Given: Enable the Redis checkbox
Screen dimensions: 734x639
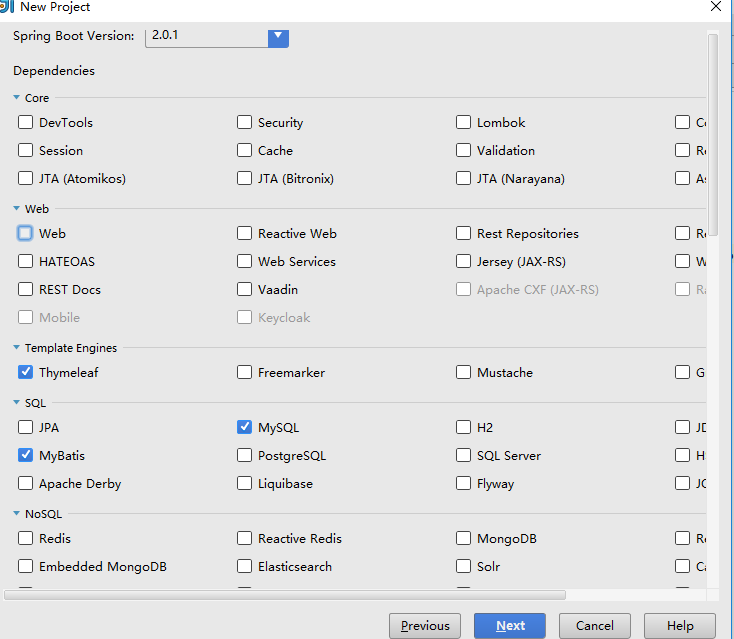Looking at the screenshot, I should click(25, 538).
